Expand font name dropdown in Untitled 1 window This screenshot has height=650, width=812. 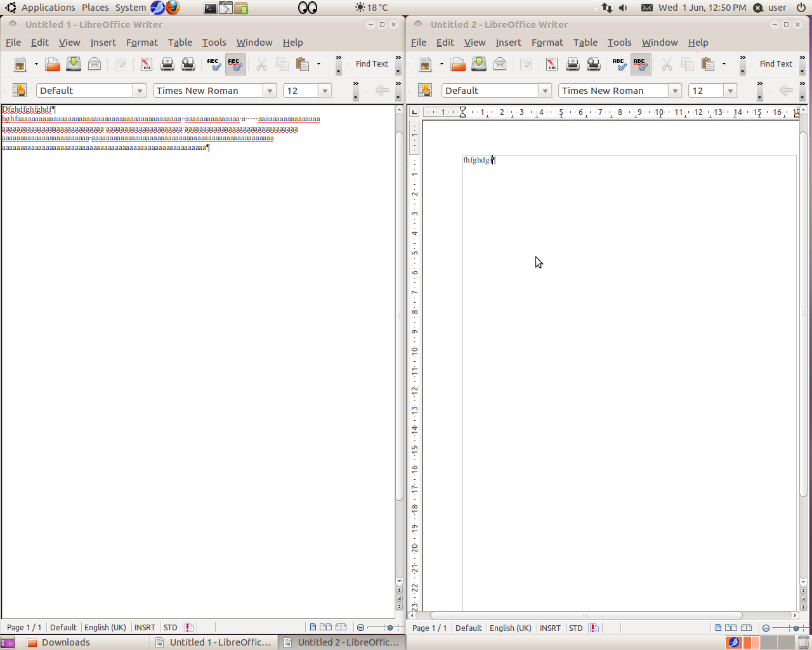pos(270,91)
